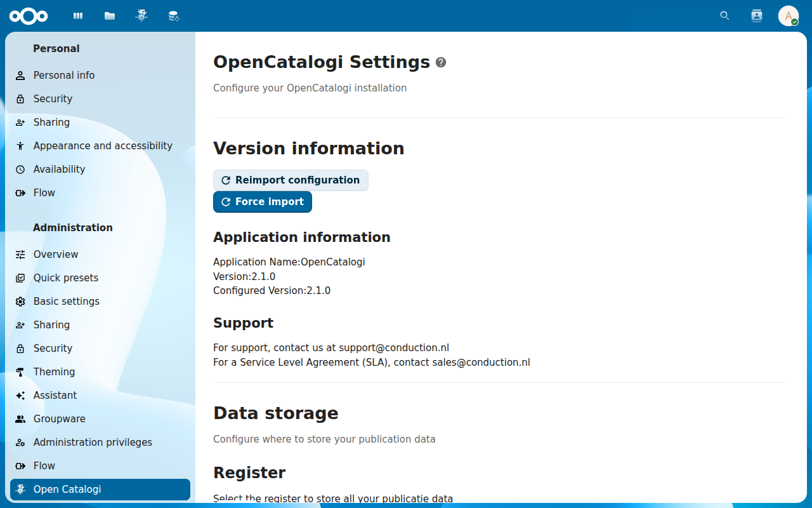Click the 'Version information' heading
This screenshot has height=508, width=812.
[x=309, y=148]
